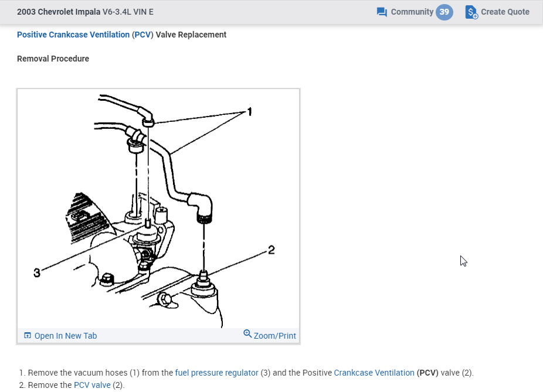543x392 pixels.
Task: Open the Crankcase Ventilation link in step 1
Action: (374, 373)
